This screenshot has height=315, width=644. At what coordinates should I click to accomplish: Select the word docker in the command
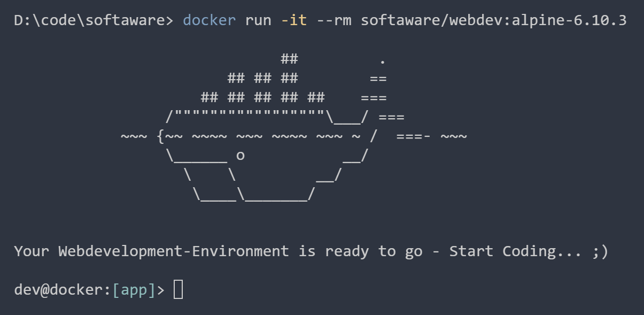pos(208,20)
